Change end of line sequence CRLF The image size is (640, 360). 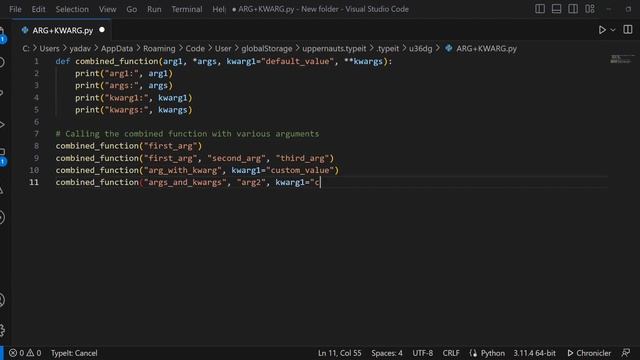451,353
